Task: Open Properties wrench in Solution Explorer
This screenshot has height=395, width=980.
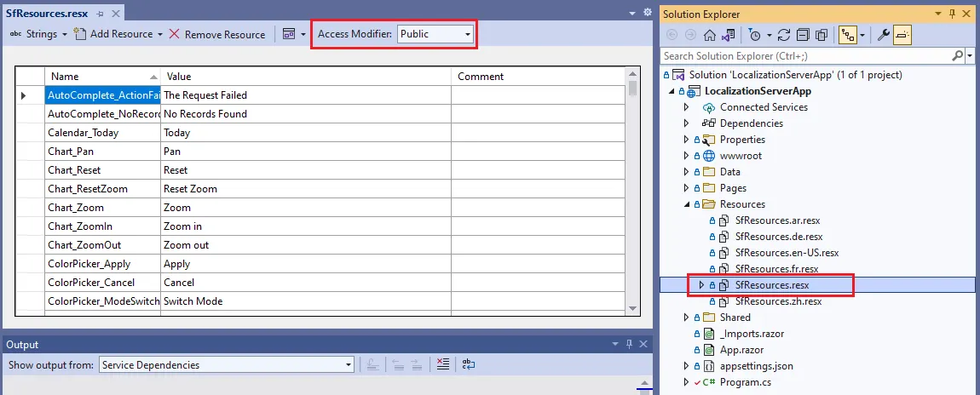Action: 883,35
